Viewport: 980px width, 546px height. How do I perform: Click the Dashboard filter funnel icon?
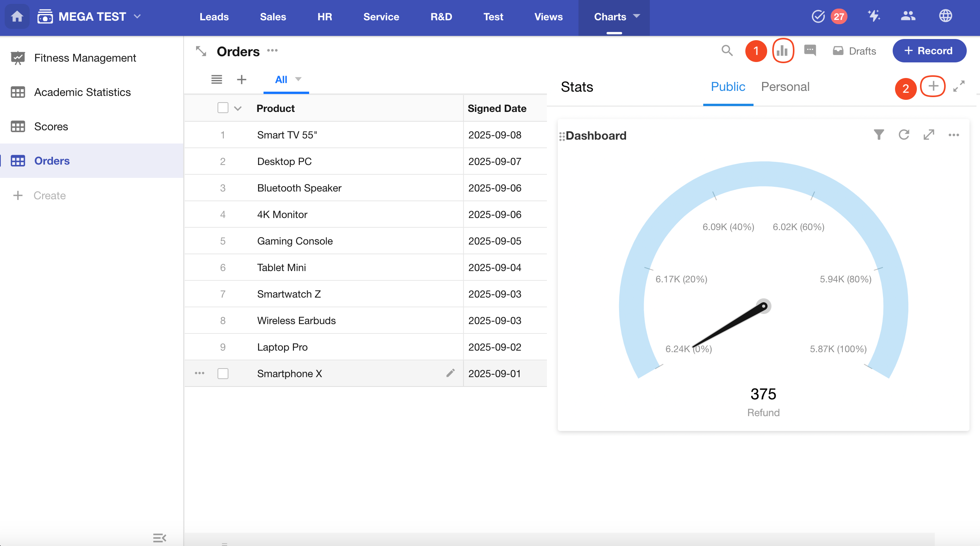tap(879, 135)
